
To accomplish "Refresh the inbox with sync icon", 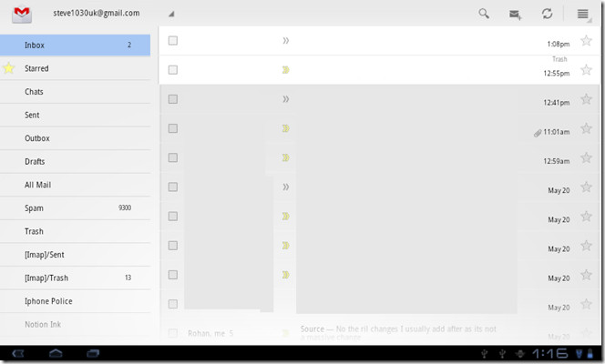I will click(x=547, y=14).
